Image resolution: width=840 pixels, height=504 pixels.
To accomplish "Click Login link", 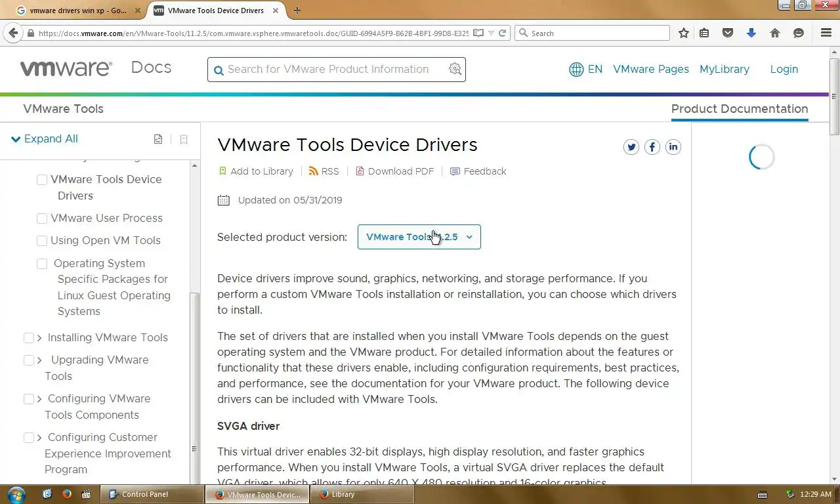I will pyautogui.click(x=784, y=69).
